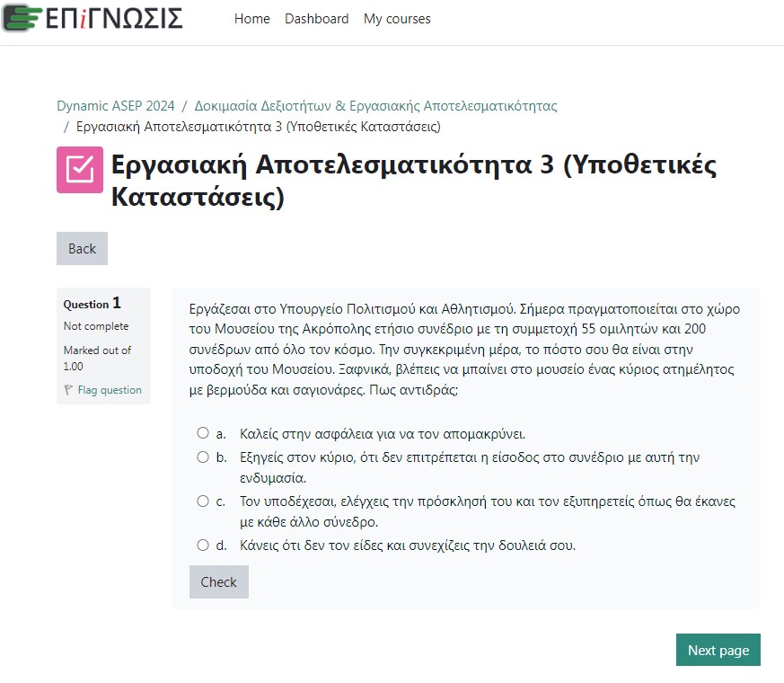Click answer text 'Καλείς στην ασφάλεια για να τον απομακρύνει'
784x683 pixels.
pyautogui.click(x=383, y=434)
